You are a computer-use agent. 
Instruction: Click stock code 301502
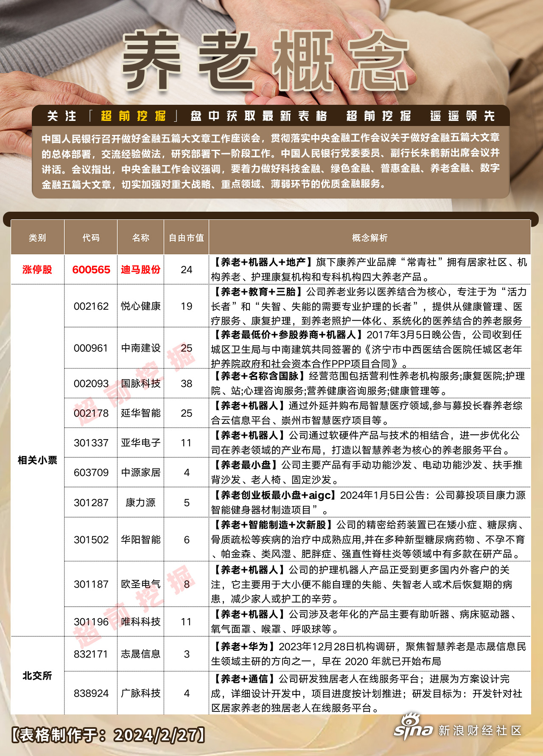(91, 540)
